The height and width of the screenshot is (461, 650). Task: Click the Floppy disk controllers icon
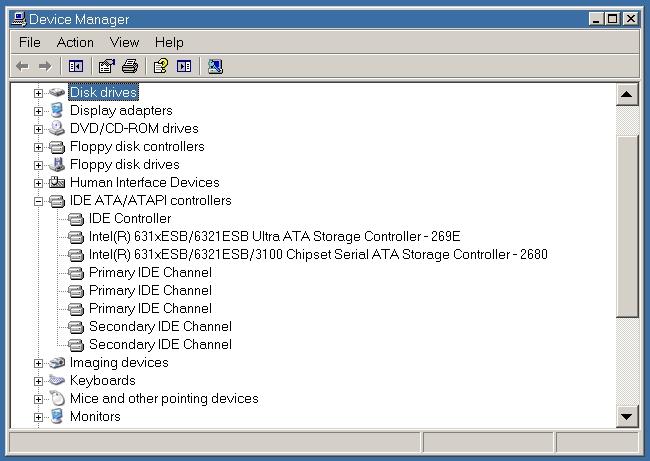[57, 147]
